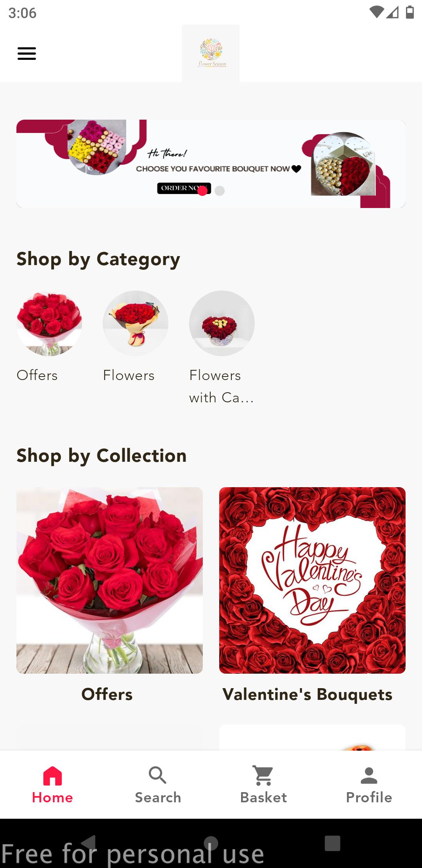Open the Offers category circle
The image size is (422, 868).
[49, 323]
